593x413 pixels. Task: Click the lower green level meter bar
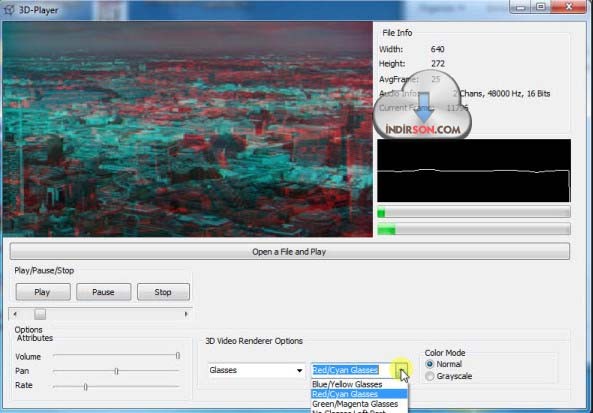[474, 229]
